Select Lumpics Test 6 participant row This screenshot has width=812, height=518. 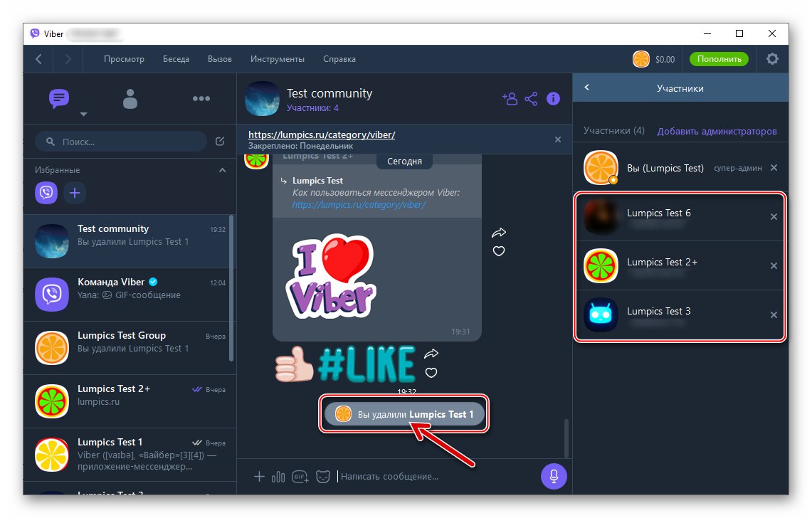(680, 217)
